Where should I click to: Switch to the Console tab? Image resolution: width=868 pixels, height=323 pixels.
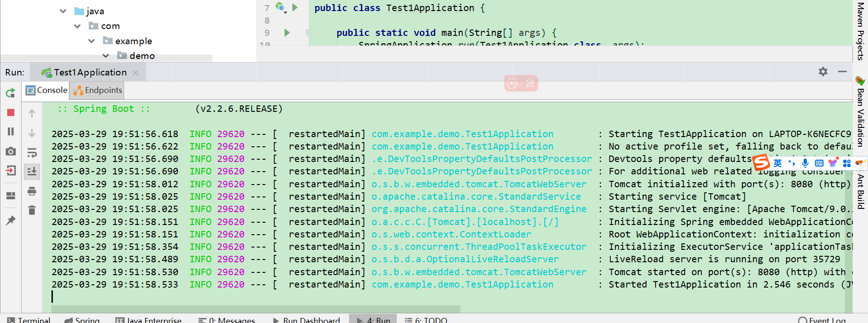[x=47, y=90]
